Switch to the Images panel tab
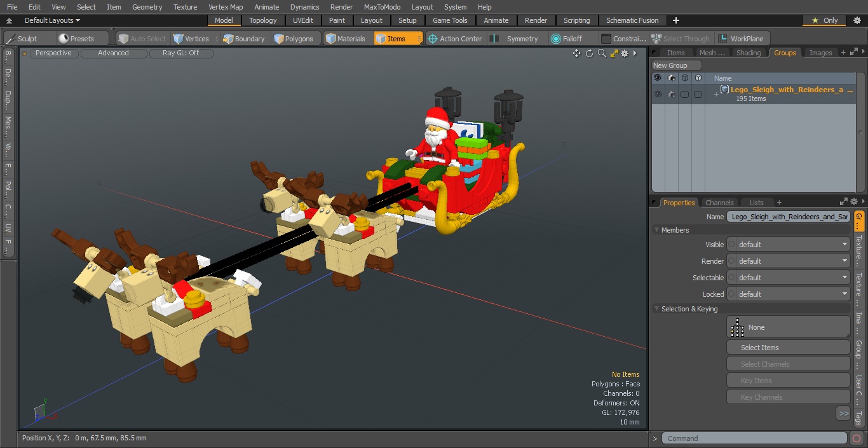The height and width of the screenshot is (448, 868). coord(820,53)
